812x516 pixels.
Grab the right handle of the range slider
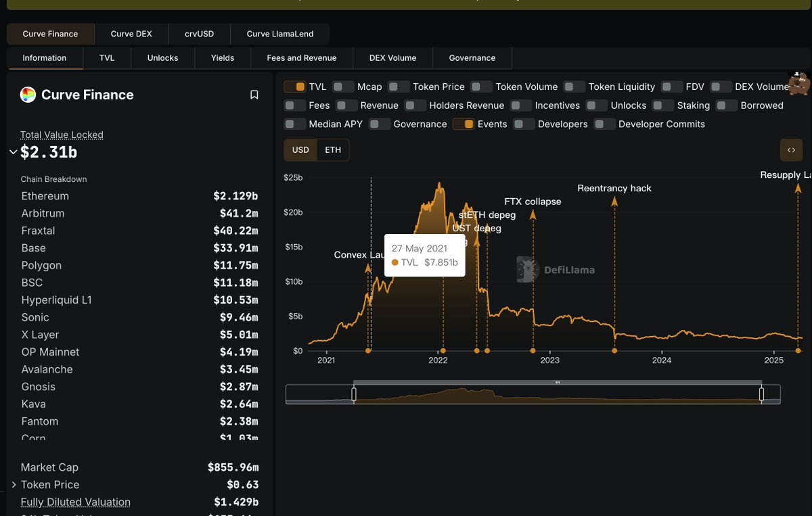(761, 394)
